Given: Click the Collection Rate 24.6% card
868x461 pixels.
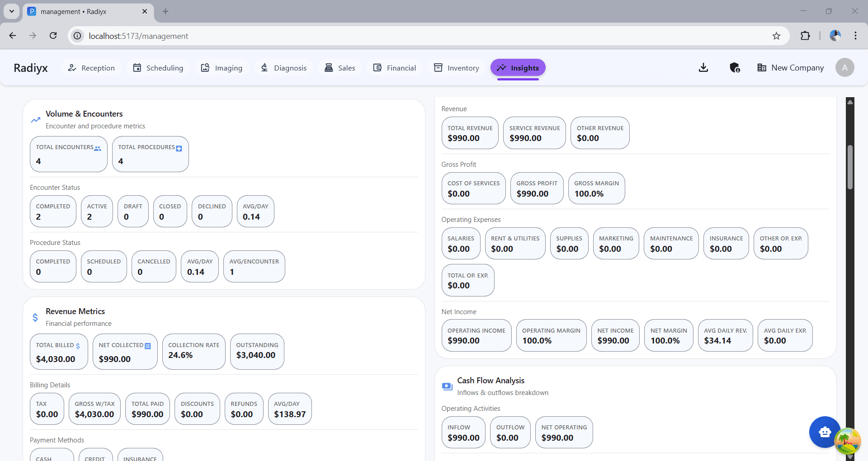Looking at the screenshot, I should coord(194,352).
